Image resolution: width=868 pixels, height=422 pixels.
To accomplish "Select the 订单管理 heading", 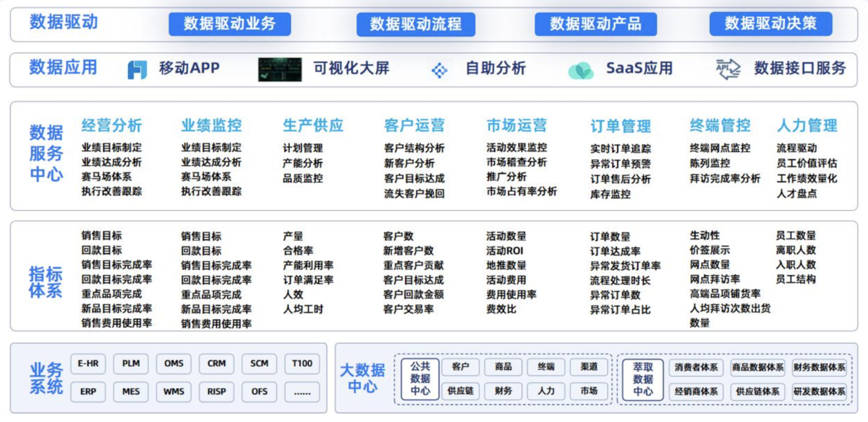I will point(621,126).
